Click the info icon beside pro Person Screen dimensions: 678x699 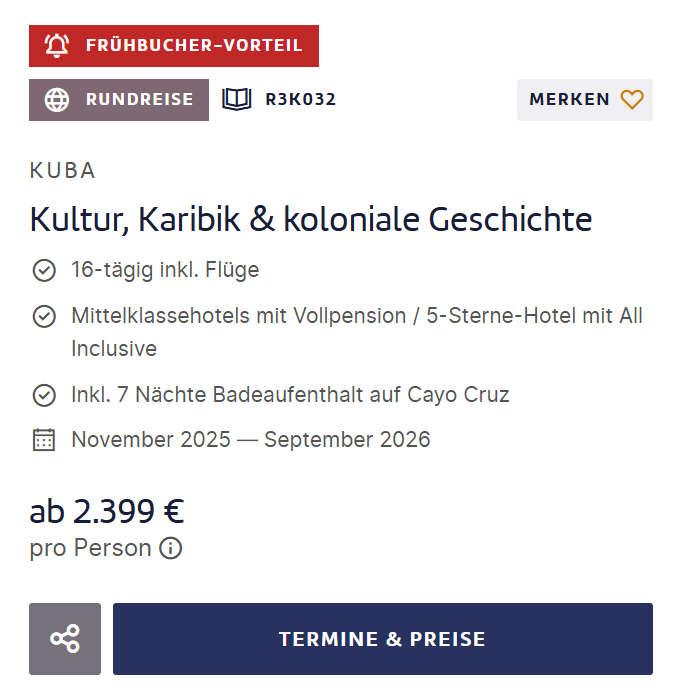(x=171, y=548)
